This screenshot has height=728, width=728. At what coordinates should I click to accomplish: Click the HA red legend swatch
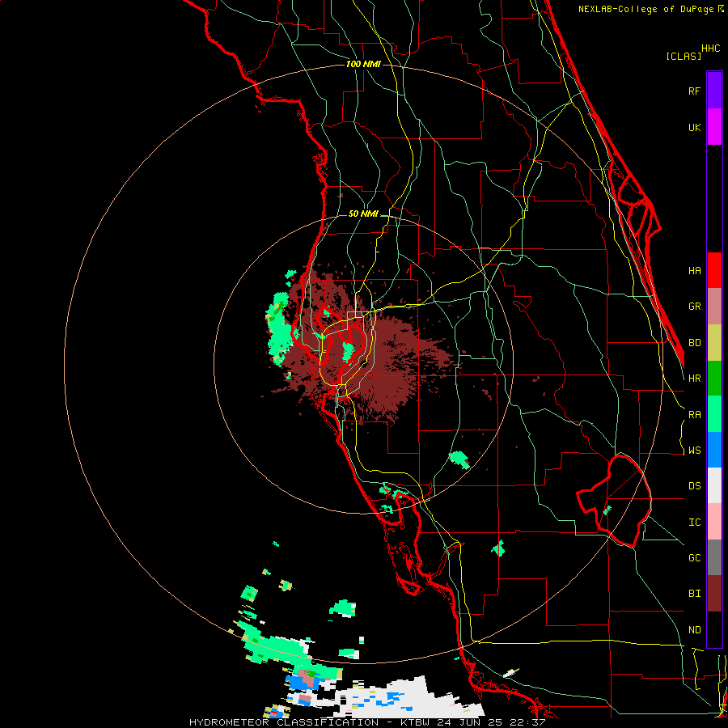[714, 270]
